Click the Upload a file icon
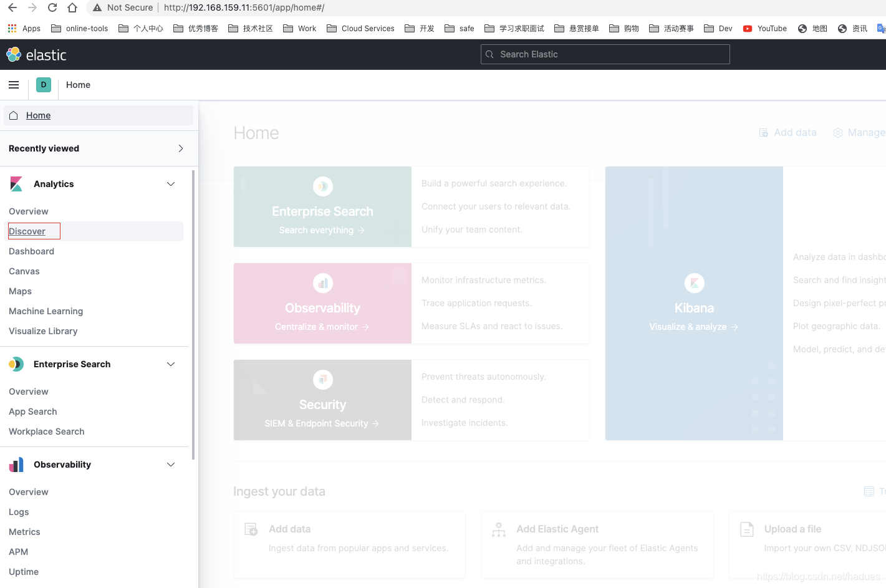The image size is (886, 588). coord(747,529)
